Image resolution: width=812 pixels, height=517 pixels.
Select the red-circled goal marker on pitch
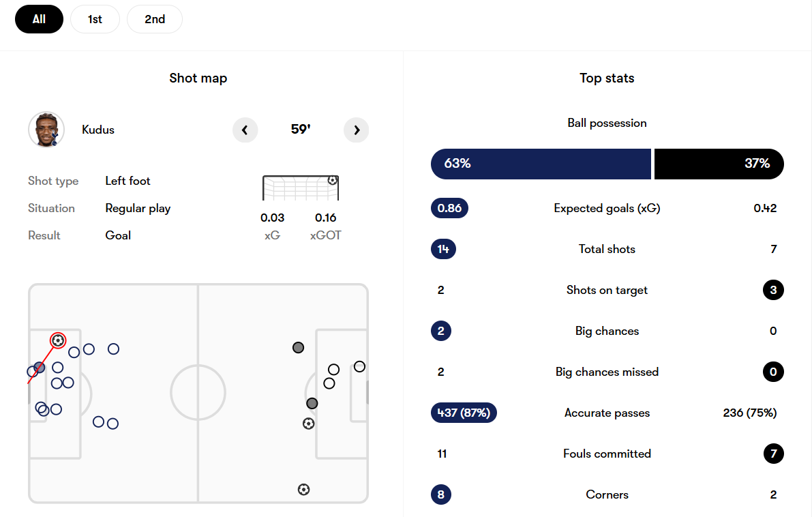tap(58, 340)
